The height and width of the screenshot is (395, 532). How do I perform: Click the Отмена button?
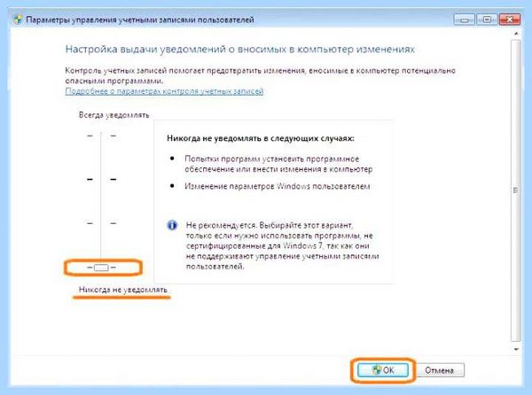440,370
